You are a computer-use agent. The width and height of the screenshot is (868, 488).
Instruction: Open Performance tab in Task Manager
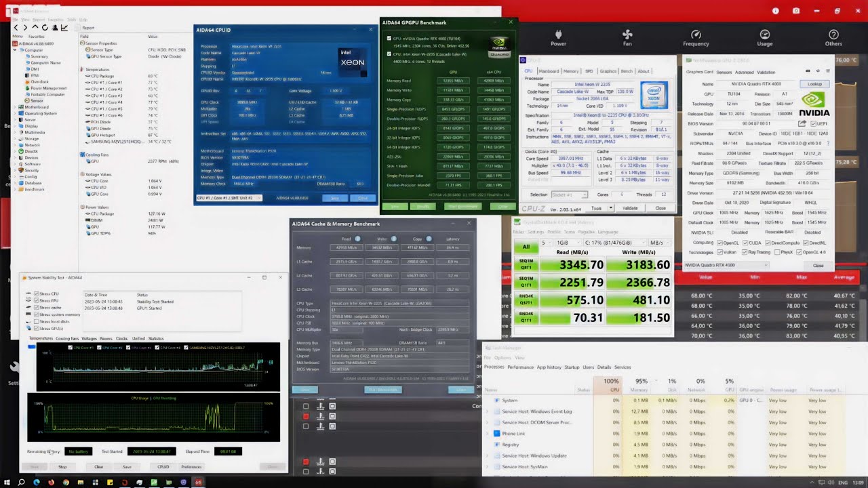[521, 367]
